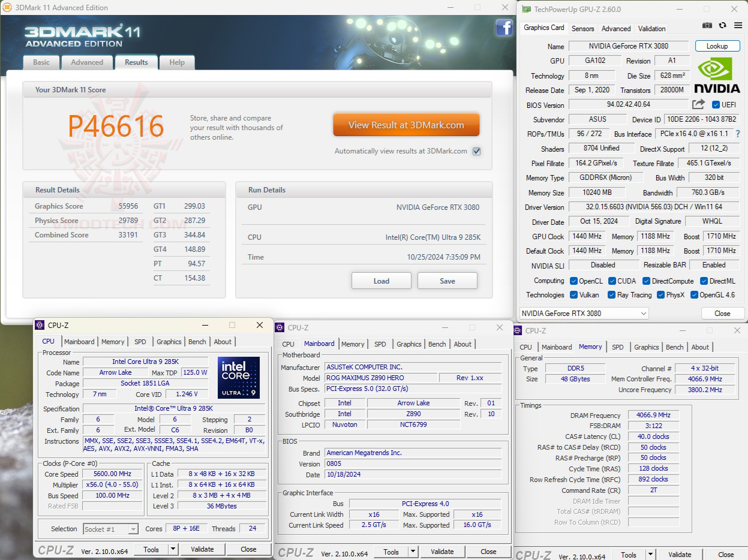This screenshot has height=560, width=748.
Task: Click the Save button under Run Details
Action: coord(447,281)
